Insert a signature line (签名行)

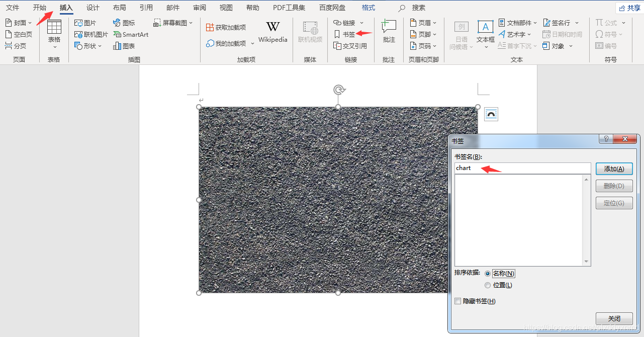(561, 23)
